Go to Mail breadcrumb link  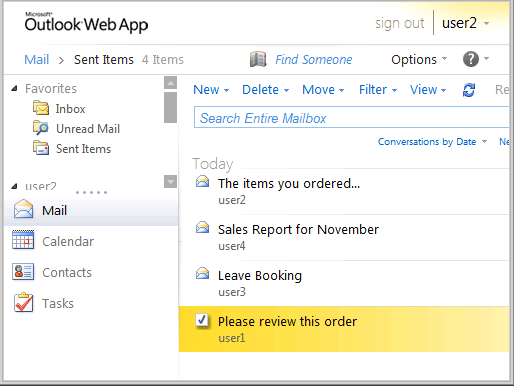[37, 60]
